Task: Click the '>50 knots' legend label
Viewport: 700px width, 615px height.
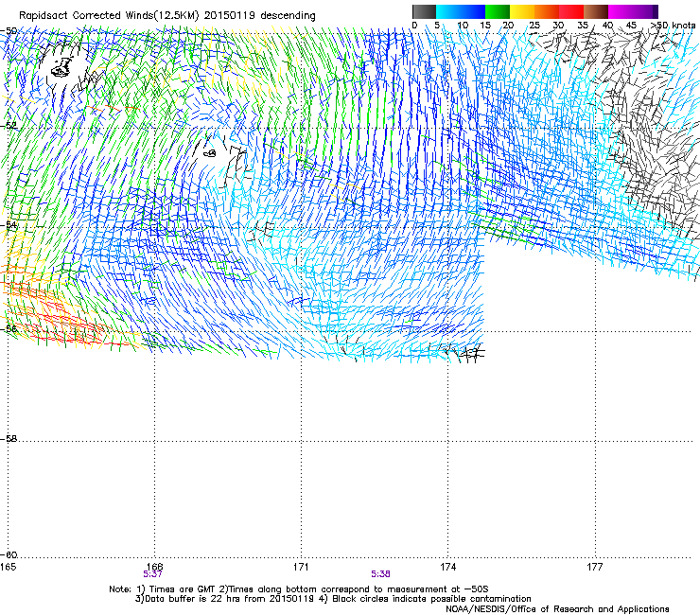Action: pyautogui.click(x=673, y=26)
